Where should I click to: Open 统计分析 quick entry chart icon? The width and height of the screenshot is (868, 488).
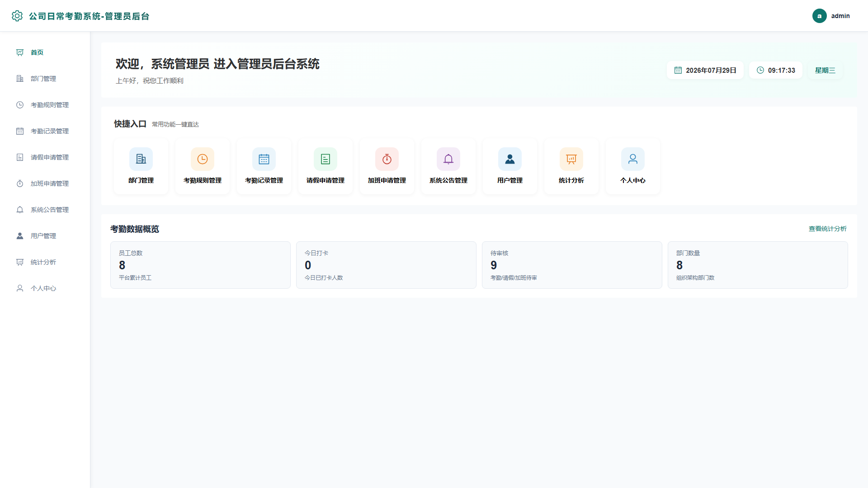(x=571, y=159)
